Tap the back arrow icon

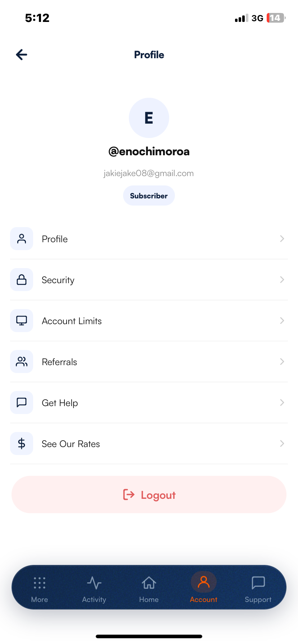(22, 55)
